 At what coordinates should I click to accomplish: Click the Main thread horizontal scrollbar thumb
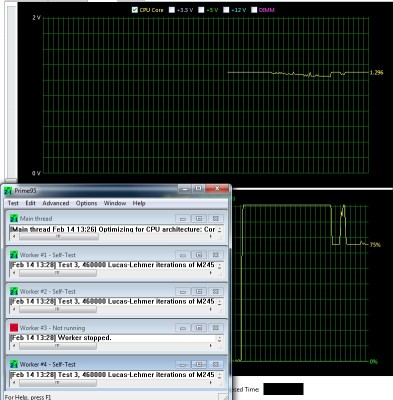pyautogui.click(x=59, y=237)
